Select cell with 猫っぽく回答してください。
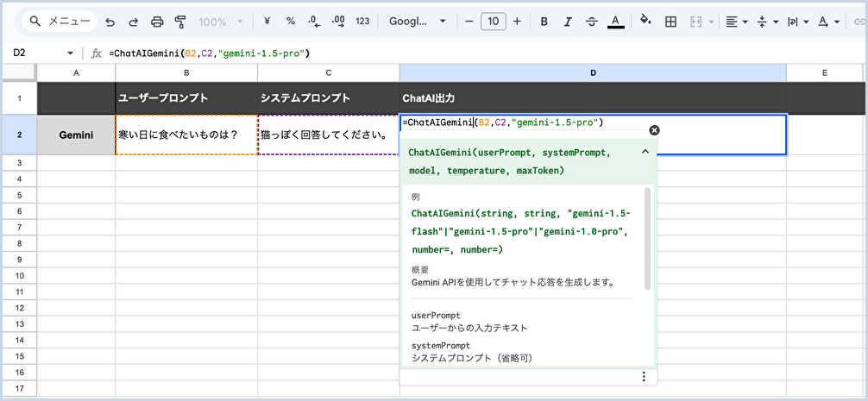This screenshot has width=868, height=401. click(x=328, y=135)
